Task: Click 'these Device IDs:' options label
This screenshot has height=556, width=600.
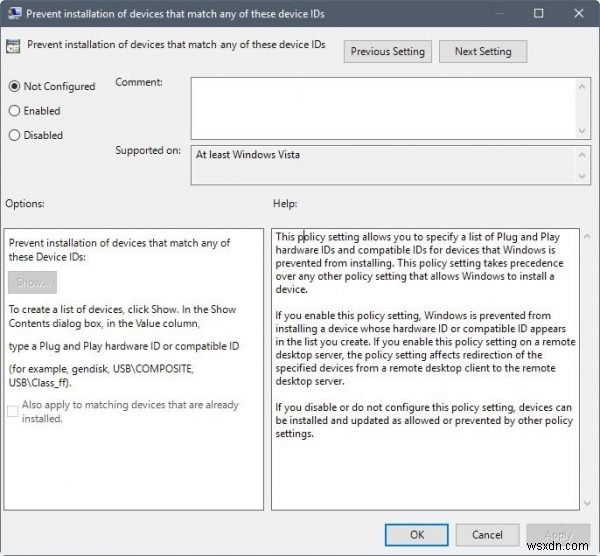Action: click(47, 257)
